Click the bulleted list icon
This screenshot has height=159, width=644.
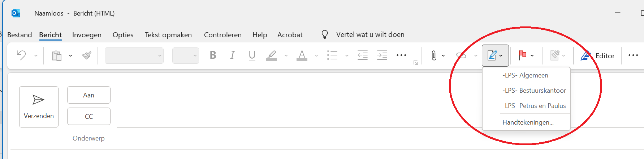tap(332, 55)
